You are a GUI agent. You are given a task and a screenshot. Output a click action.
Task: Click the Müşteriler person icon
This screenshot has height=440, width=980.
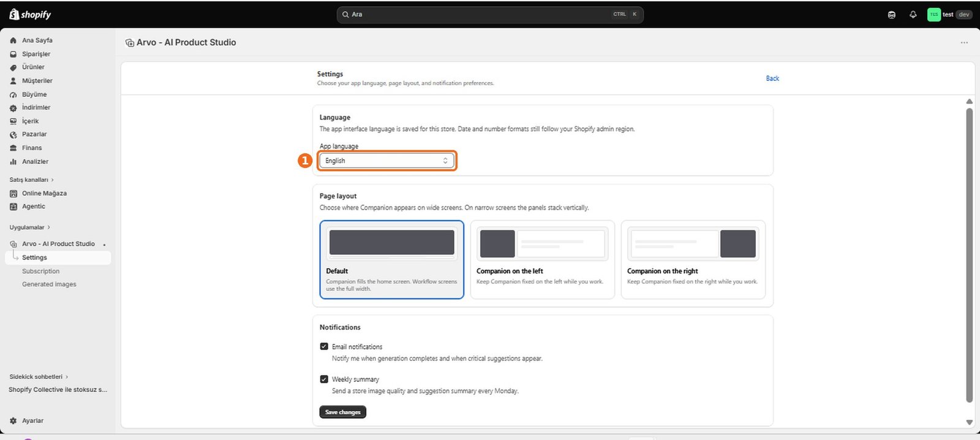pos(13,81)
